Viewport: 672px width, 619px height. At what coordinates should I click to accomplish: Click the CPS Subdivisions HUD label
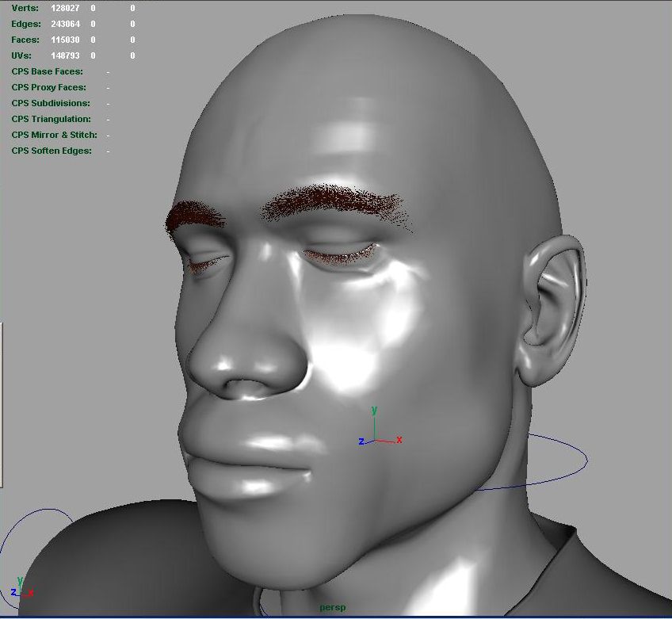(51, 103)
